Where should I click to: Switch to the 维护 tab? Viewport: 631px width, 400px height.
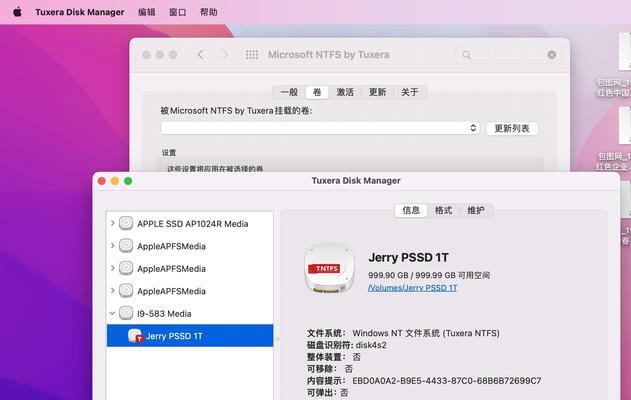[475, 210]
